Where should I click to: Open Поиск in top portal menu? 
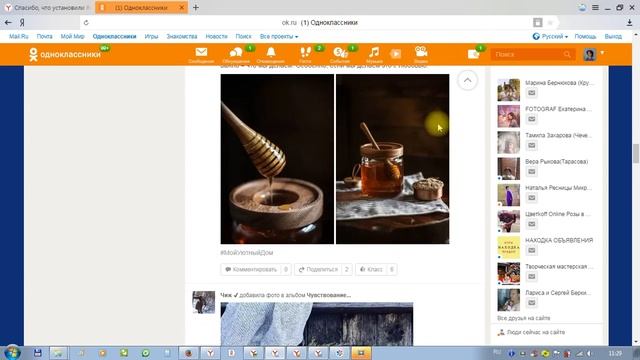coord(243,36)
